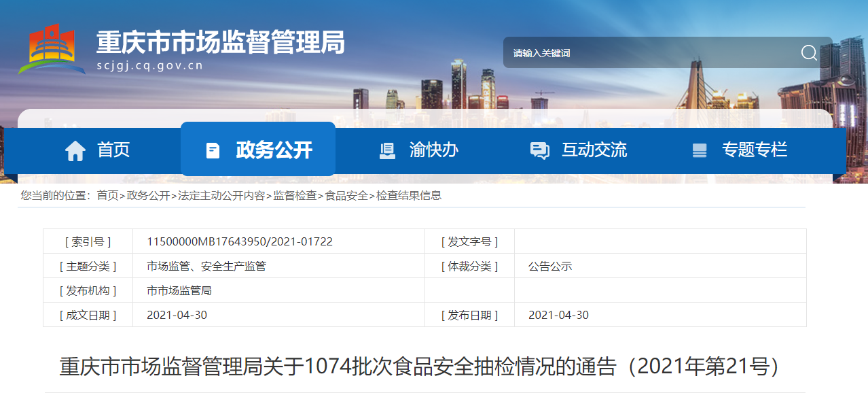
Task: Click the stacked icon beside 专题专栏
Action: point(700,150)
